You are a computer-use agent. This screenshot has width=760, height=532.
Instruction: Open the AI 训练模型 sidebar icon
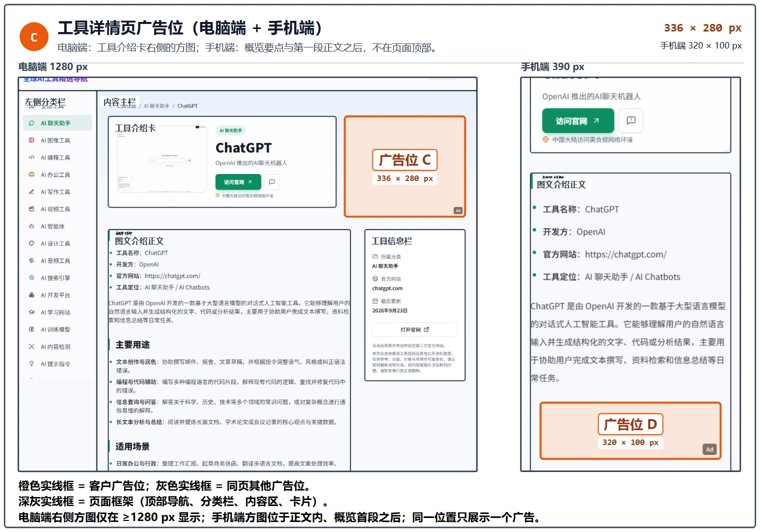[x=31, y=329]
